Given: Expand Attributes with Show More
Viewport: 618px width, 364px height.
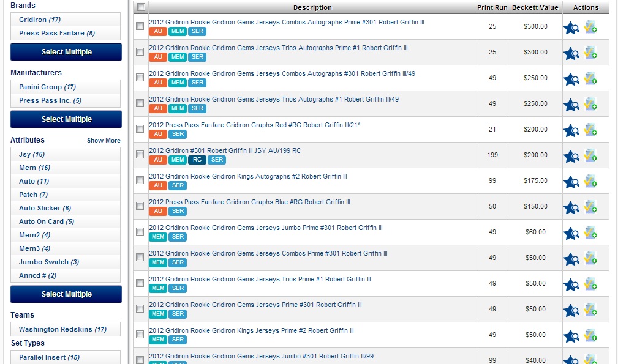Looking at the screenshot, I should click(x=104, y=141).
